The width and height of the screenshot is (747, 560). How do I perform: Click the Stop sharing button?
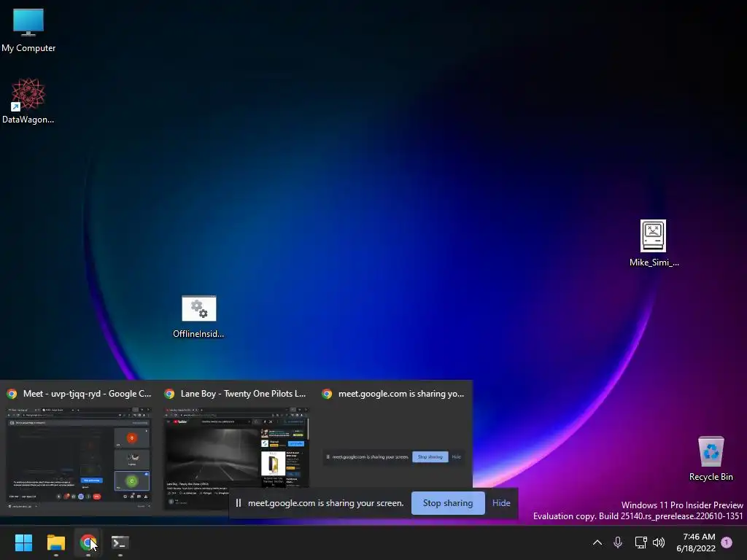tap(448, 503)
